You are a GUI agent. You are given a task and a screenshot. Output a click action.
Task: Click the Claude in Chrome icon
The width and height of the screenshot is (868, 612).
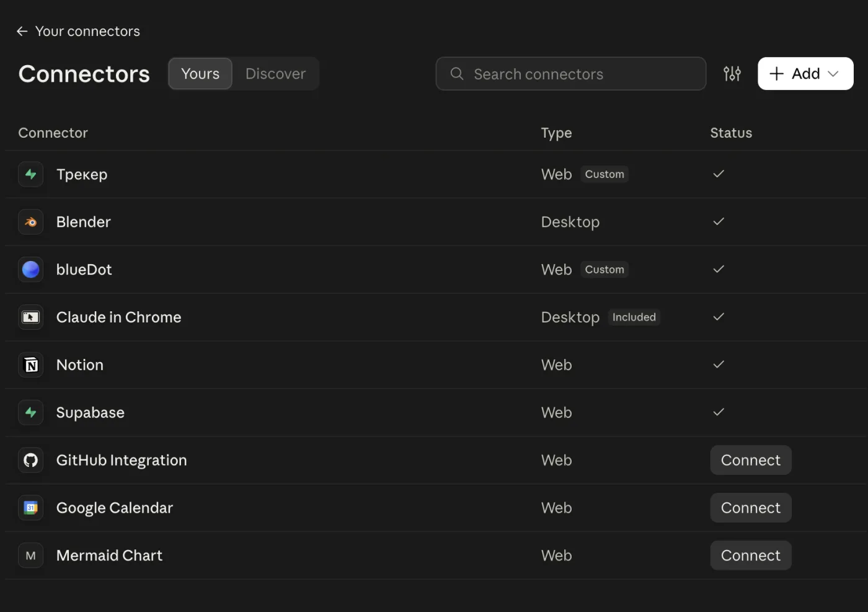pos(30,317)
